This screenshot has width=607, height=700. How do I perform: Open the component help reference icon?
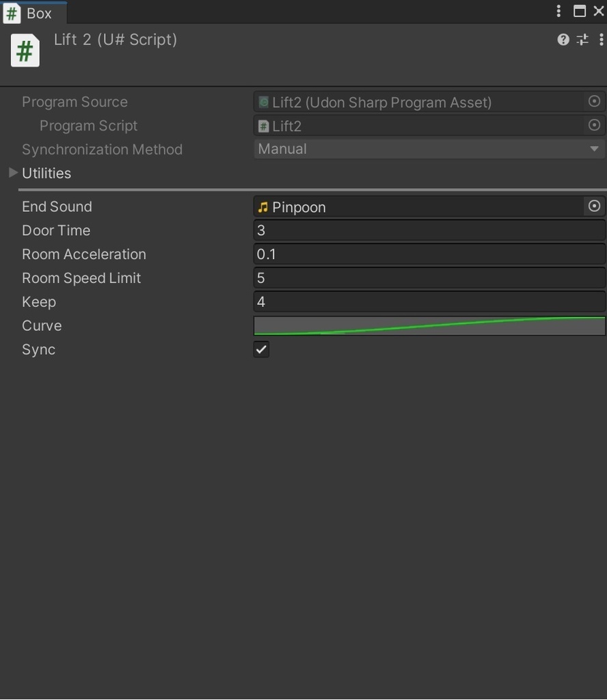563,40
